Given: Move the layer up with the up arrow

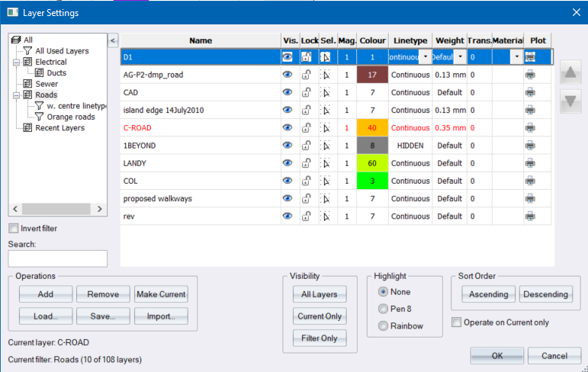Looking at the screenshot, I should click(569, 74).
